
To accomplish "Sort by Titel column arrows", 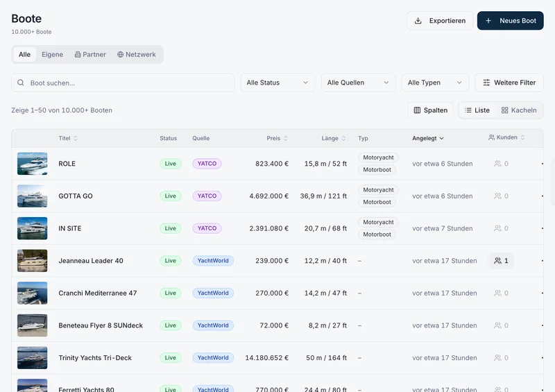I will tap(76, 138).
